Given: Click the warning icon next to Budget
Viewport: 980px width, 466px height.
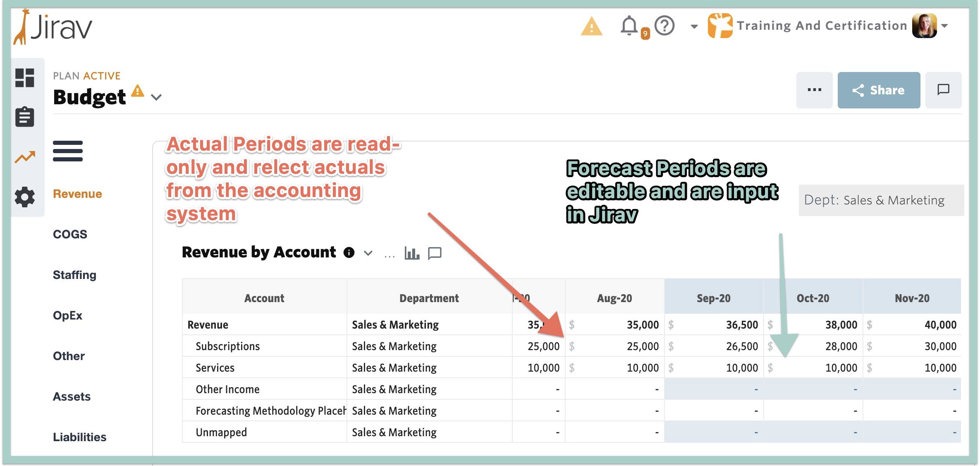Looking at the screenshot, I should click(x=138, y=91).
